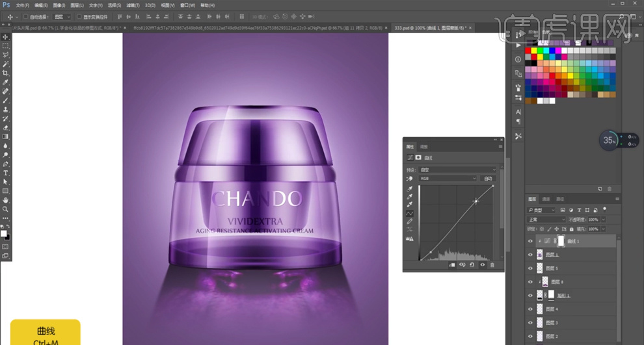Open the 文件(F) menu
Viewport: 644px width, 345px height.
[x=22, y=5]
